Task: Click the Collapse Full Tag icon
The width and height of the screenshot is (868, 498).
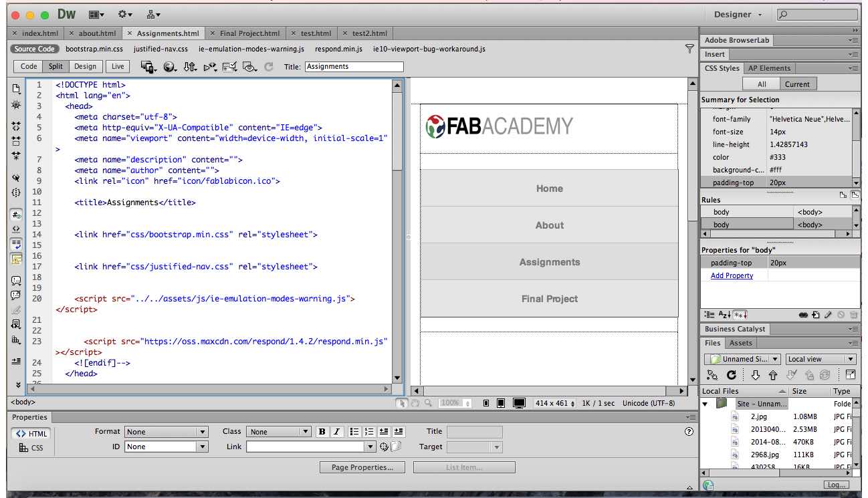Action: (x=16, y=126)
